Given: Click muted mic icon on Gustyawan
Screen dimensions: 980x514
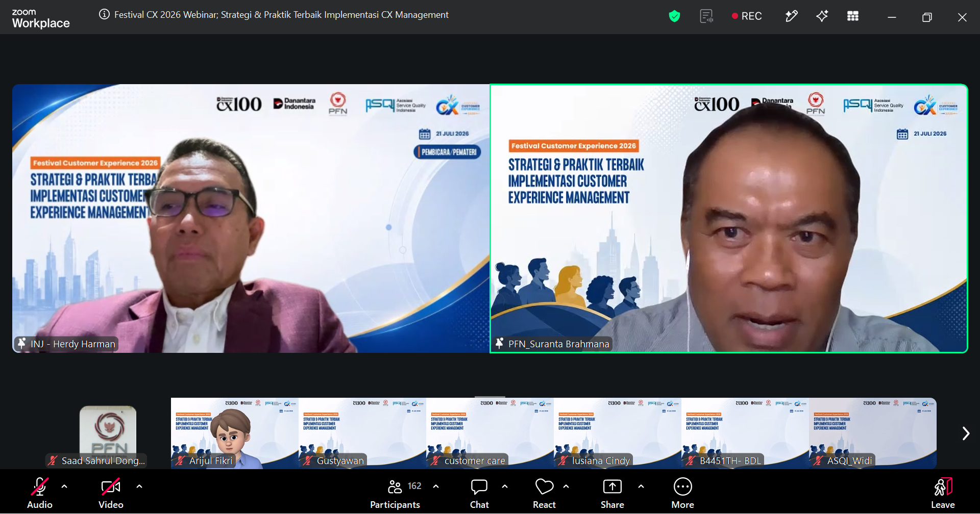Looking at the screenshot, I should click(x=308, y=461).
